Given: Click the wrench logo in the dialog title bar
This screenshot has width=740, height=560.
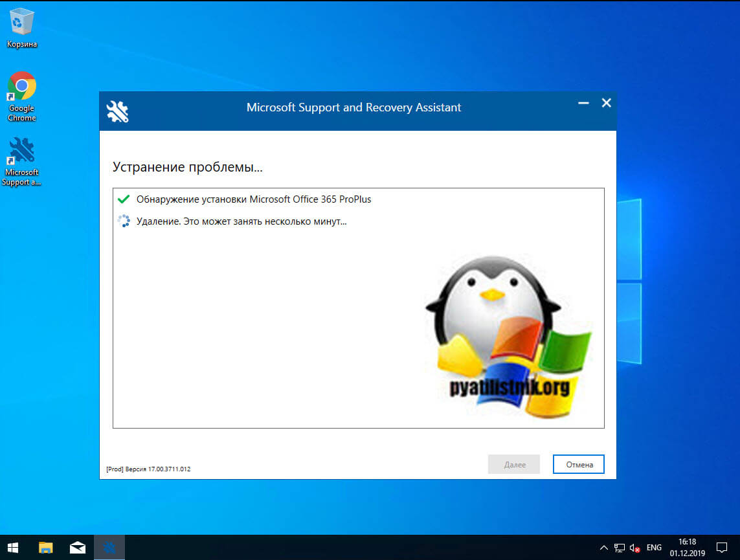Looking at the screenshot, I should (x=118, y=111).
